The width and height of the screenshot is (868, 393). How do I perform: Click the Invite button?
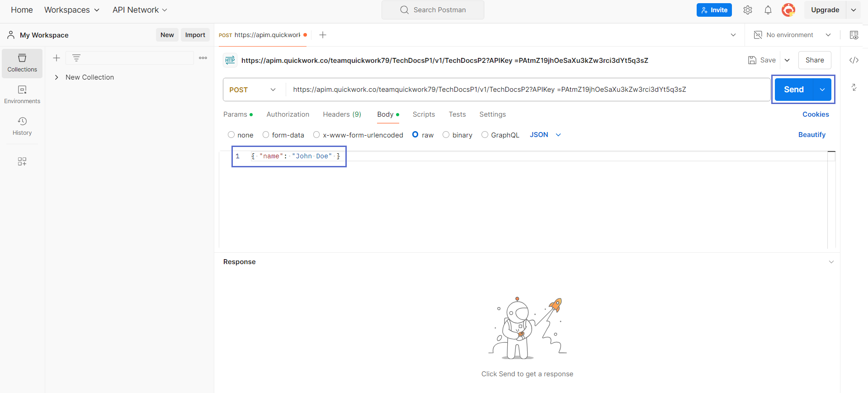coord(714,10)
